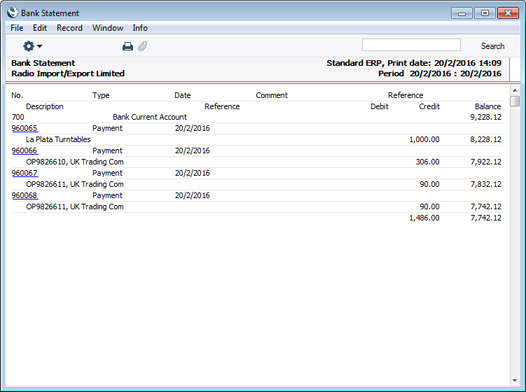Open the gear operations menu
Screen dimensions: 526x392
click(32, 46)
